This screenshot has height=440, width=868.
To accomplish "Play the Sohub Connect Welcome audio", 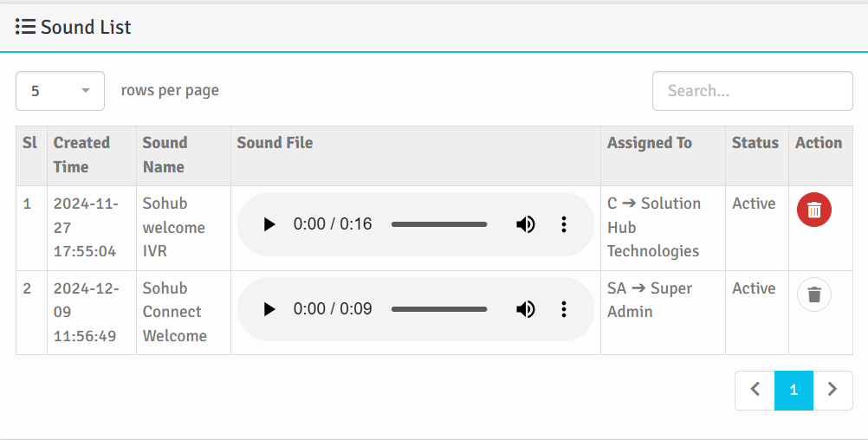I will [269, 309].
